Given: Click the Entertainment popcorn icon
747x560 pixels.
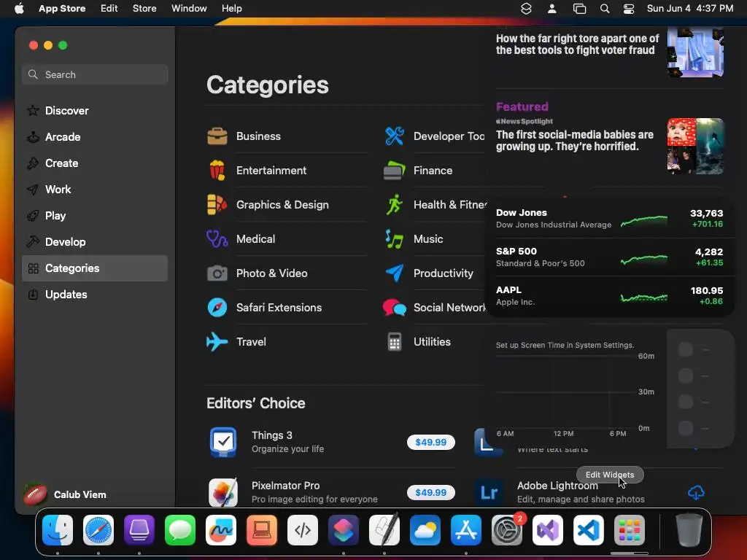Looking at the screenshot, I should 217,171.
